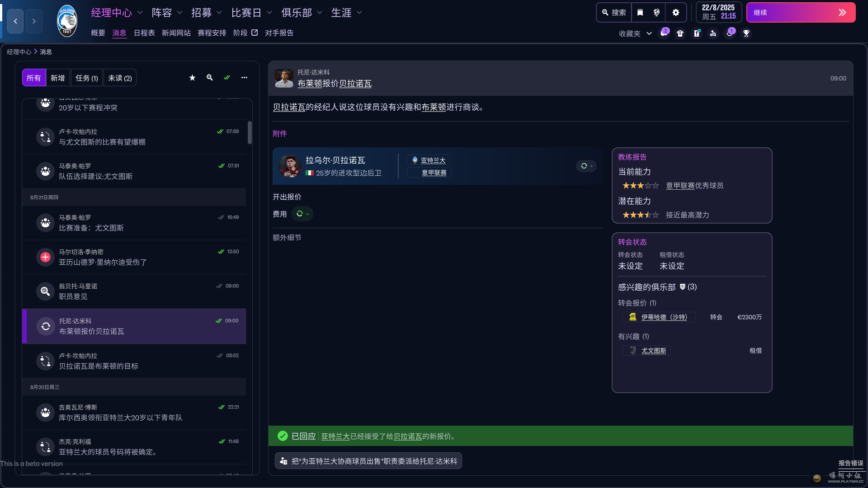
Task: Open settings gear icon
Action: (x=676, y=13)
